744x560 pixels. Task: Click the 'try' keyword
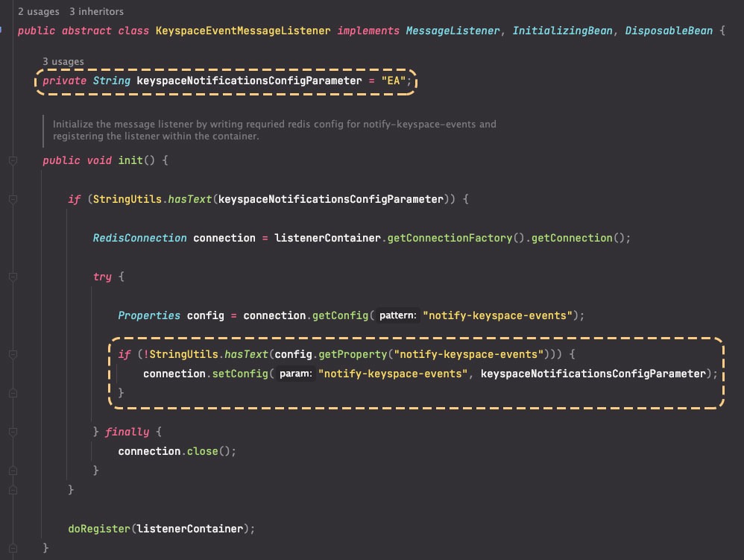click(x=102, y=277)
